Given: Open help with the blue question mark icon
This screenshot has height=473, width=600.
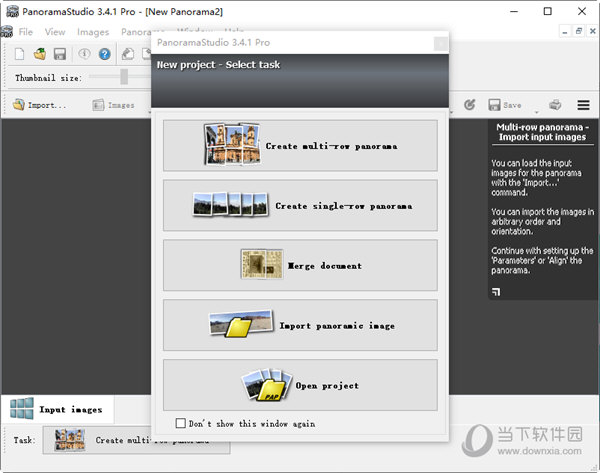Looking at the screenshot, I should pos(104,54).
